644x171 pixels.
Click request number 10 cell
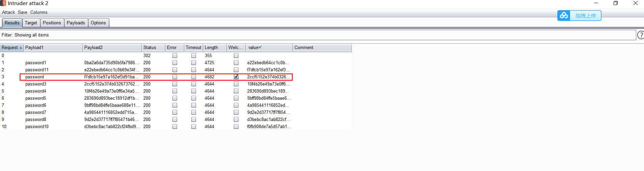4,126
